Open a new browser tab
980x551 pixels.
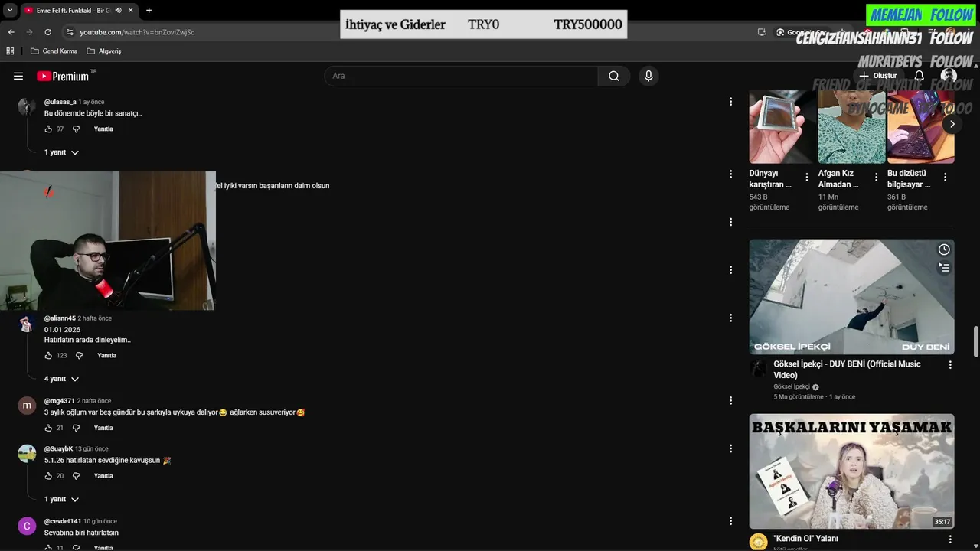pyautogui.click(x=149, y=11)
